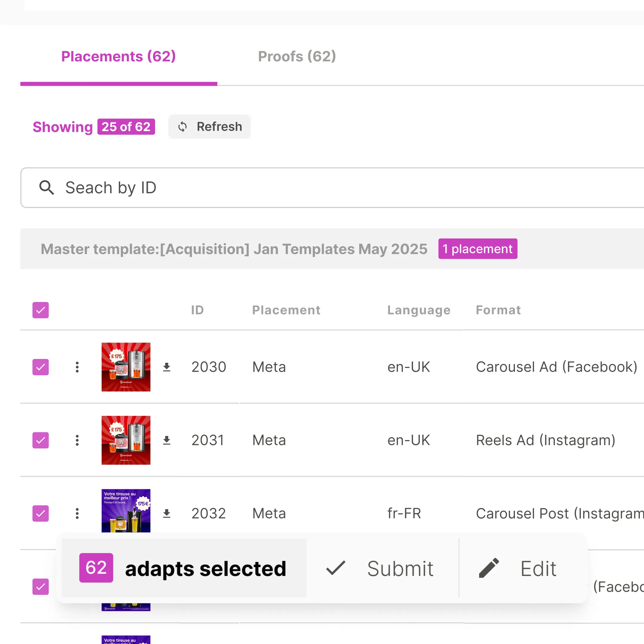The width and height of the screenshot is (644, 644).
Task: Download the asset for placement 2032
Action: [167, 513]
